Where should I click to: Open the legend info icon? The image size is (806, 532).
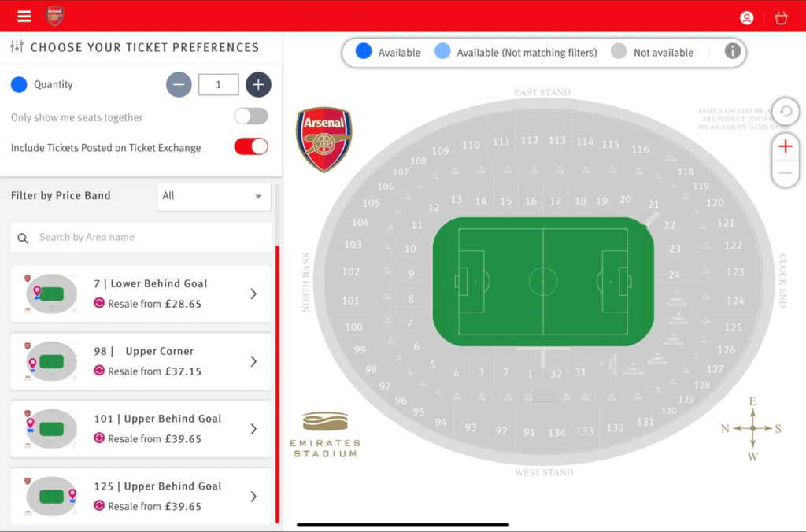[x=733, y=51]
